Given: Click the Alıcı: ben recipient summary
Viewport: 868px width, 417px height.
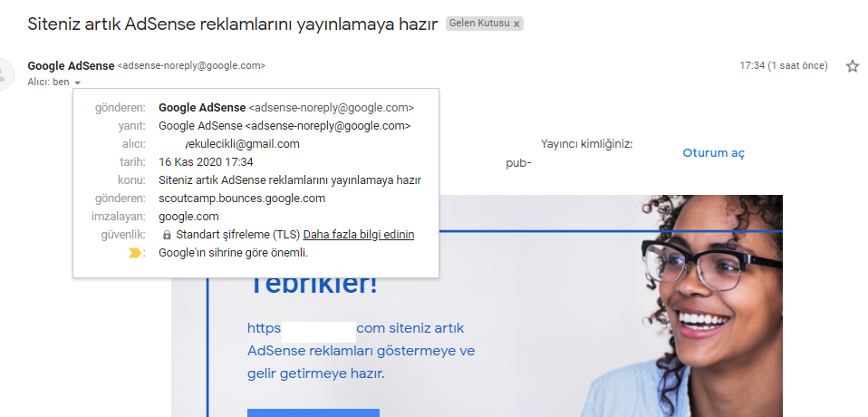Looking at the screenshot, I should [x=48, y=82].
